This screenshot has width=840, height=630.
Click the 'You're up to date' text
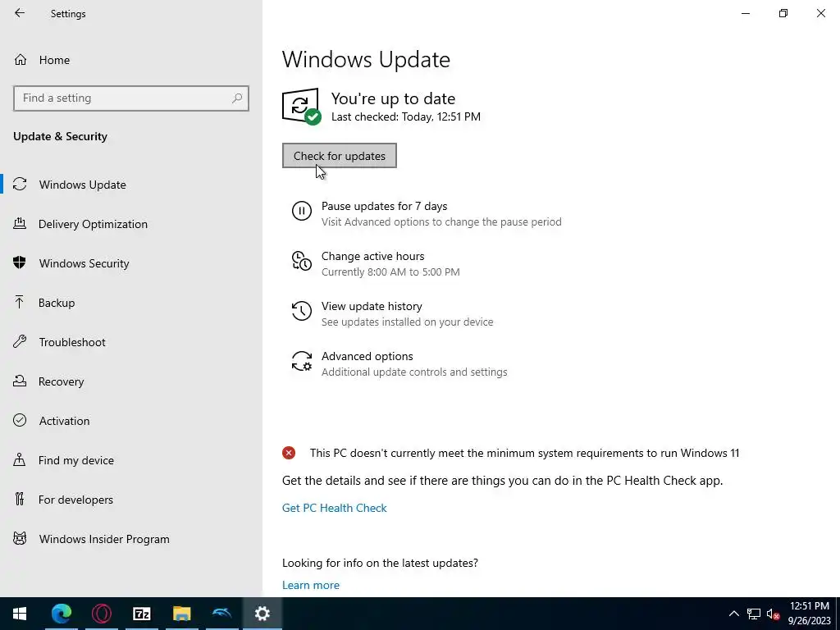(x=393, y=98)
